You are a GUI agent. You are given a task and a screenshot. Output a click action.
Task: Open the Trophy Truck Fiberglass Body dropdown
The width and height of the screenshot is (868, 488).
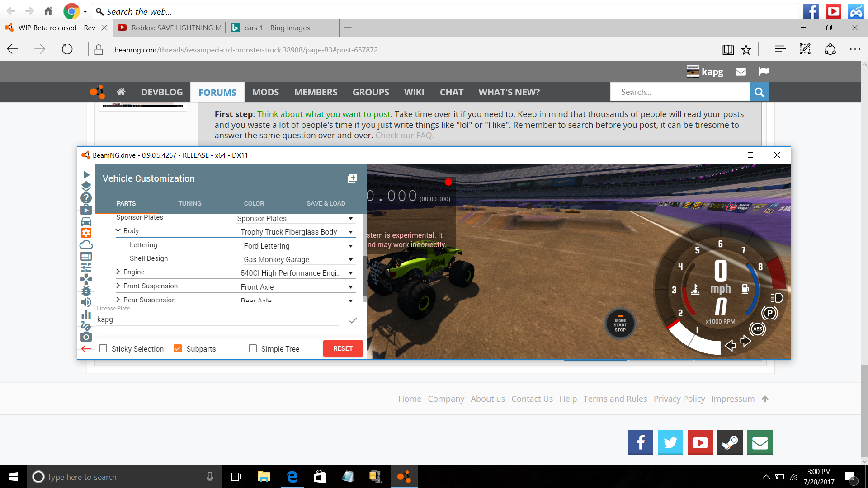tap(297, 232)
